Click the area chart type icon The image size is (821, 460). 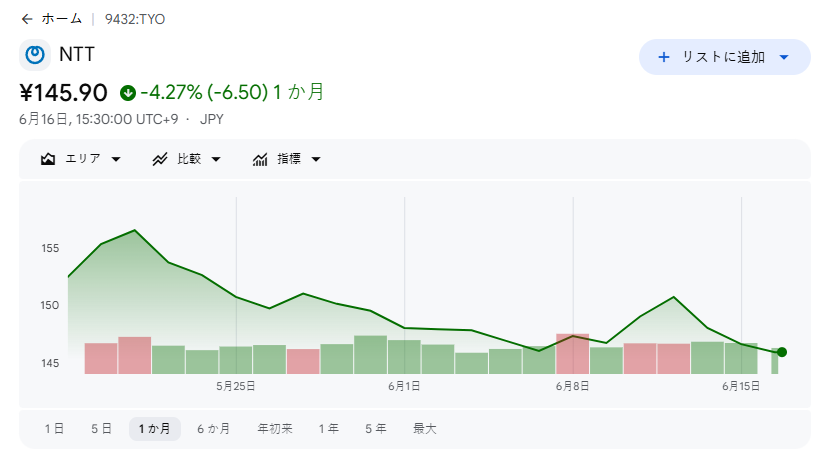point(48,159)
